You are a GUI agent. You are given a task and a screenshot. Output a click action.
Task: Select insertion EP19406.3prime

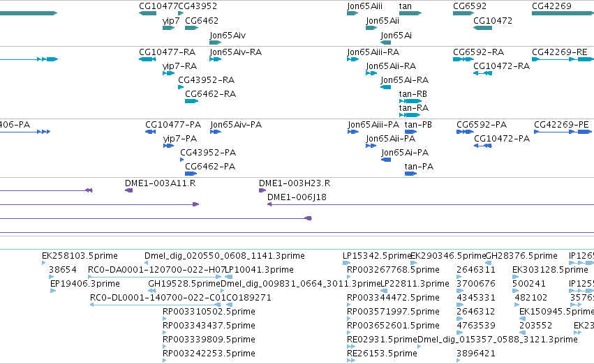(x=85, y=284)
